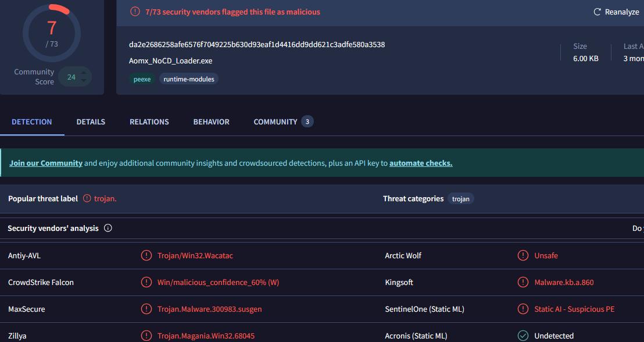Click the Community tab count badge 3
This screenshot has width=644, height=342.
point(307,122)
